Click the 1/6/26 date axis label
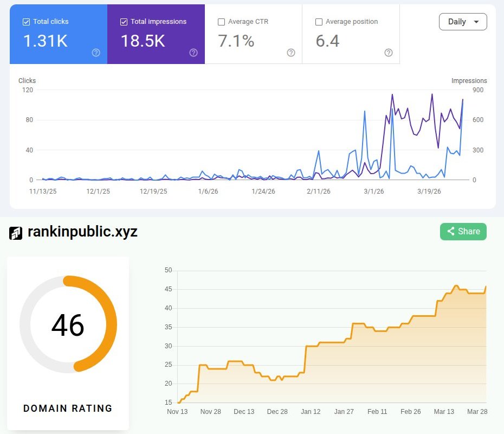504x434 pixels. 208,192
